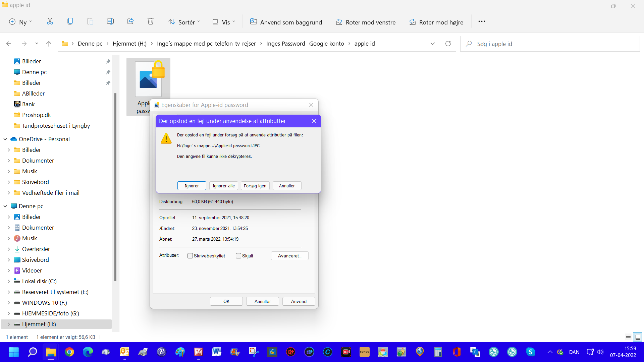Click the Copy icon in toolbar

[70, 22]
